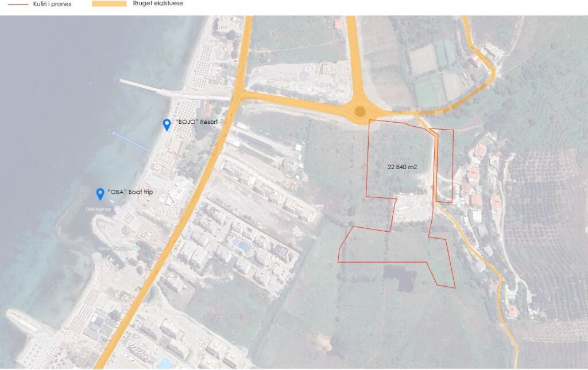
Task: Click the "OBA" Boat trip text label
Action: [131, 191]
